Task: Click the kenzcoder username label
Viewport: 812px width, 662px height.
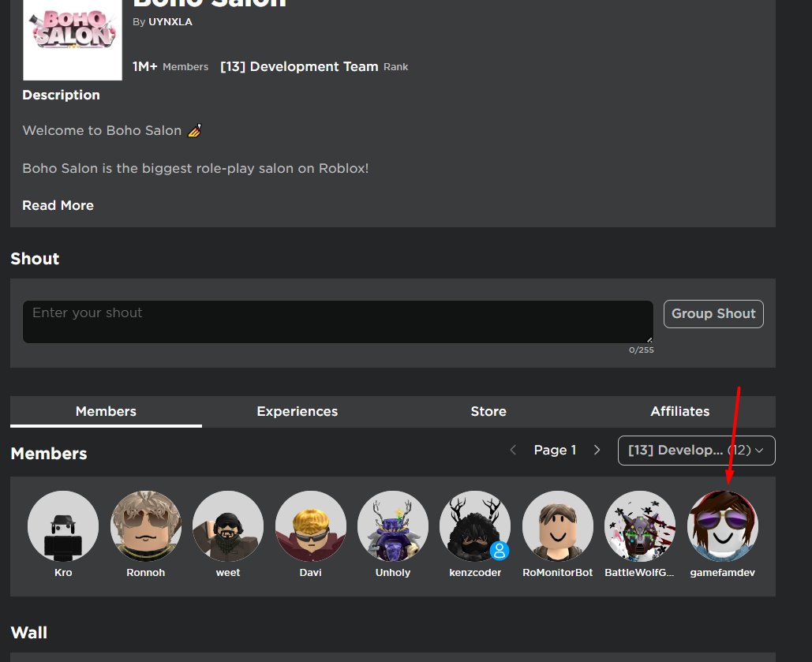Action: pos(475,572)
